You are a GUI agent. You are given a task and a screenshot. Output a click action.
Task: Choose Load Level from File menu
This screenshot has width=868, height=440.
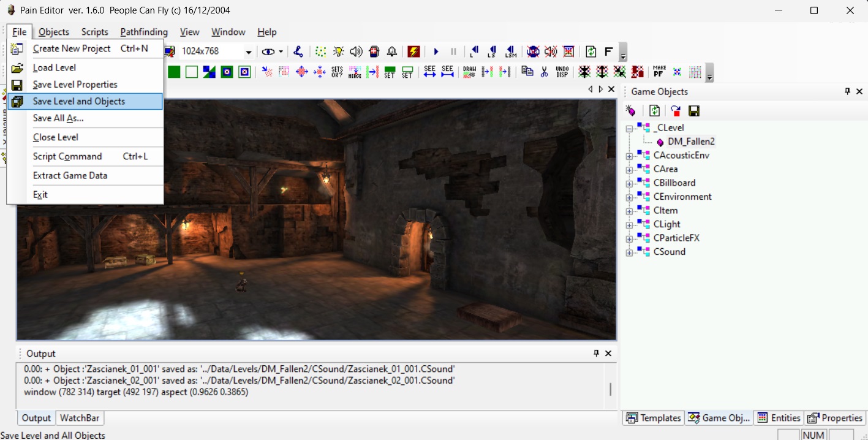point(85,67)
